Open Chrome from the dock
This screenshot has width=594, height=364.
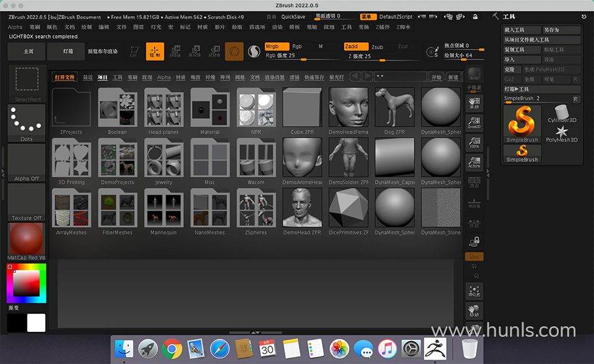coord(171,349)
